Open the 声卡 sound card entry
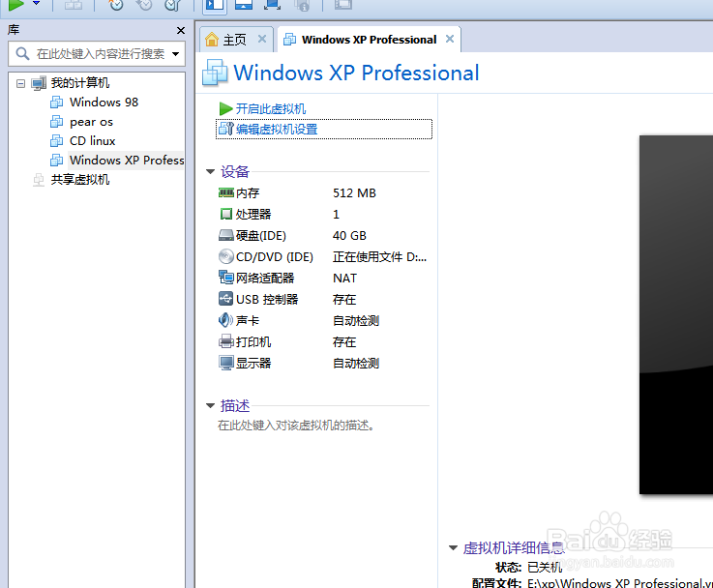 pos(239,321)
